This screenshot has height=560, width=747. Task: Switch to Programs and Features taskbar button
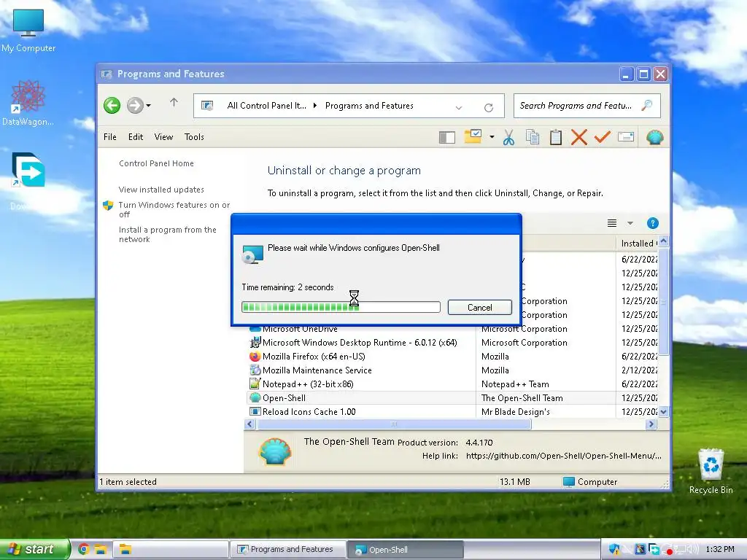click(289, 549)
